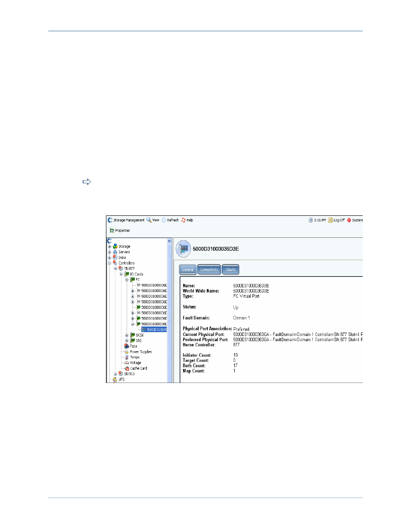Collapse the Controllers tree node
This screenshot has width=411, height=532.
(109, 263)
